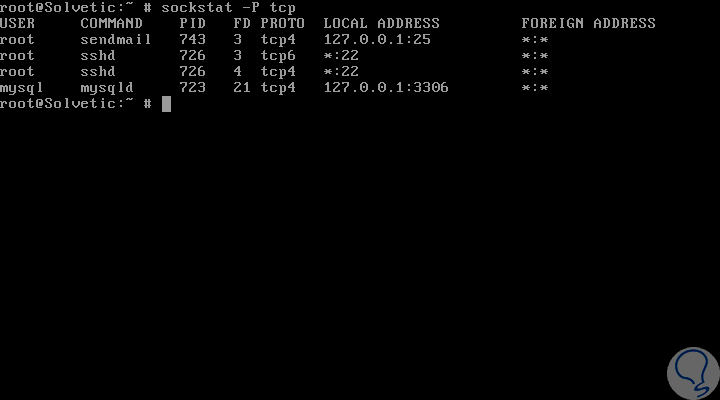Click the Solvetic logo watermark icon
This screenshot has height=400, width=720.
tap(694, 373)
